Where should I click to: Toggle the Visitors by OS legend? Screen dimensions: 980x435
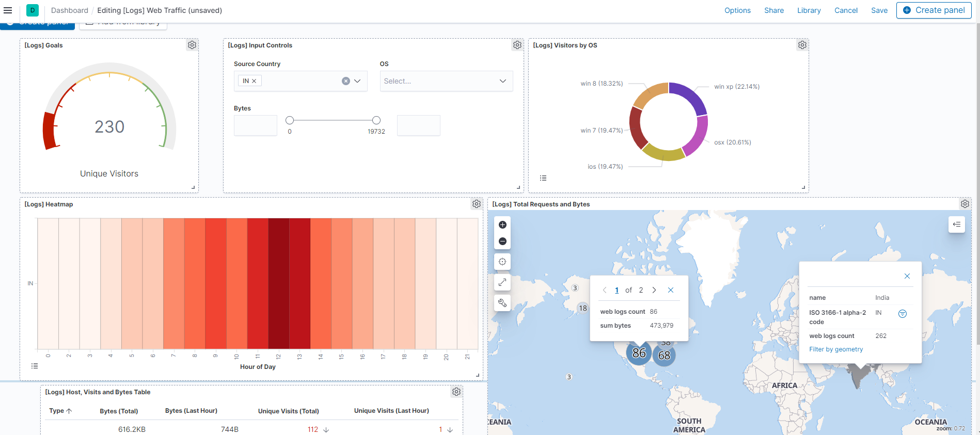(x=543, y=178)
